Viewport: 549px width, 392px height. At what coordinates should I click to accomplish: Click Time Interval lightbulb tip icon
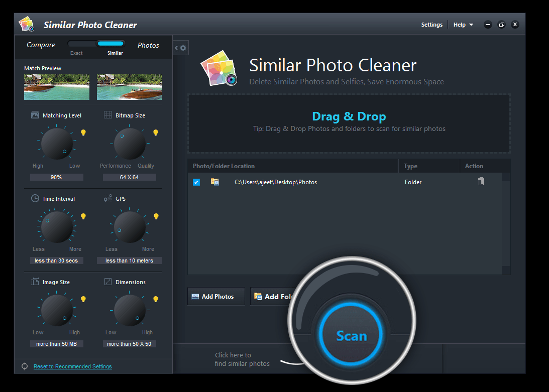83,216
